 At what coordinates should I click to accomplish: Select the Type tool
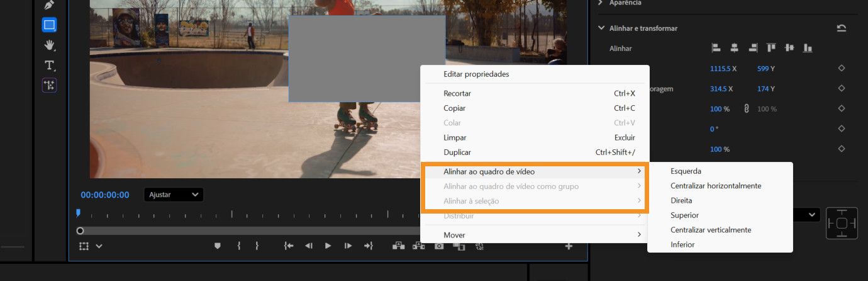pos(49,66)
